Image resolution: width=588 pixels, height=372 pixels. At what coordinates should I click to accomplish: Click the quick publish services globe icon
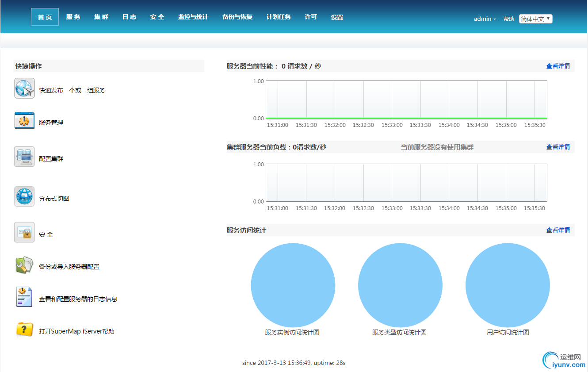pyautogui.click(x=24, y=88)
